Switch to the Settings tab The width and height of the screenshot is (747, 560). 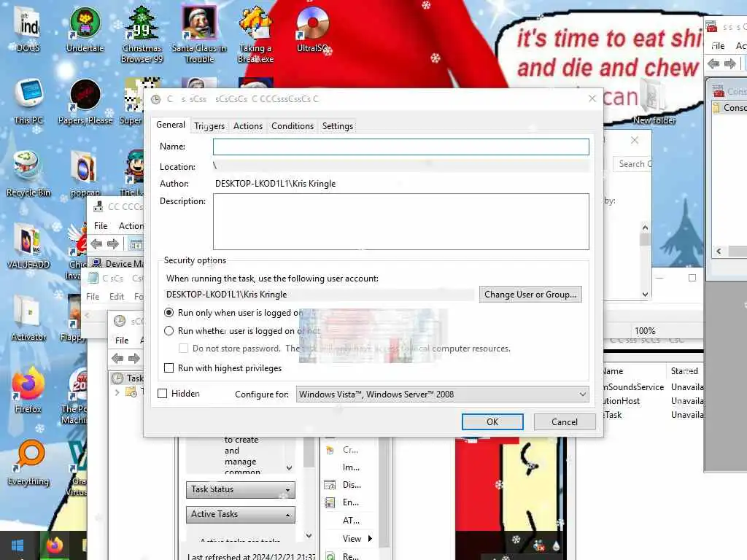pos(337,126)
